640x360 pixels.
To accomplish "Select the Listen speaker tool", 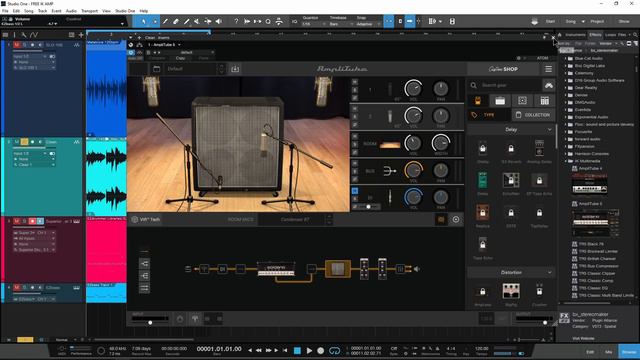I will [218, 21].
